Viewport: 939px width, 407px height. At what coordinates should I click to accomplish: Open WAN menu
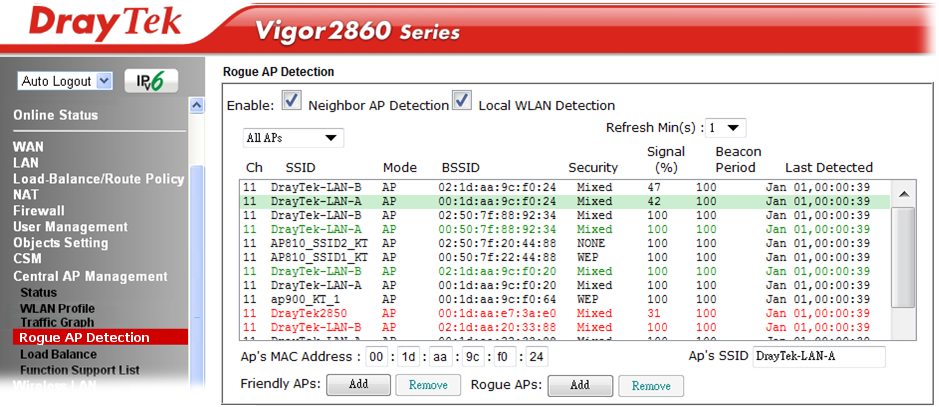[28, 147]
